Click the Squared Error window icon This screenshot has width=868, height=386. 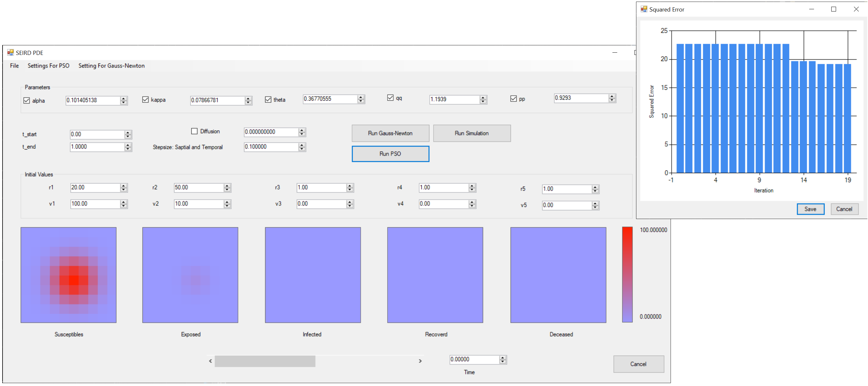(644, 9)
